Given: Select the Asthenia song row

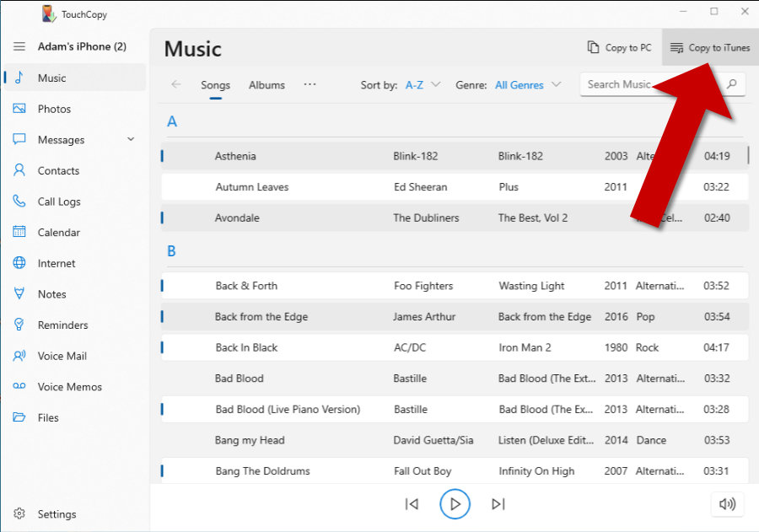Looking at the screenshot, I should (x=455, y=156).
